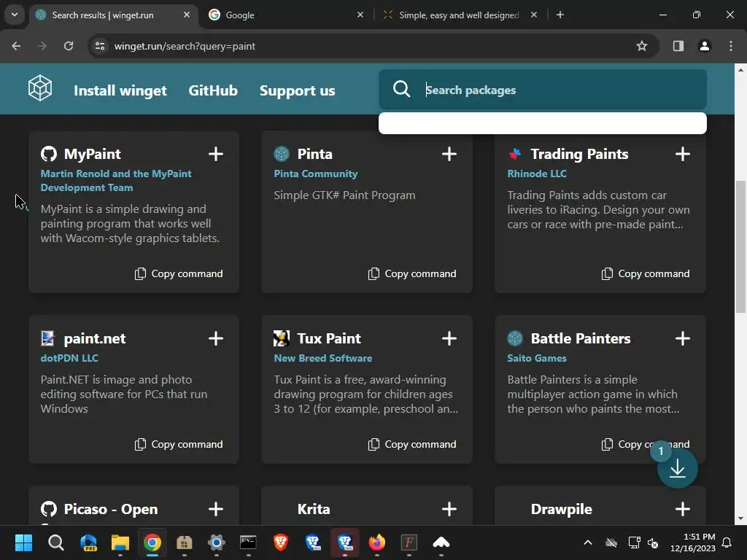Switch to Simple, easy and well designed tab
747x560 pixels.
click(x=460, y=15)
